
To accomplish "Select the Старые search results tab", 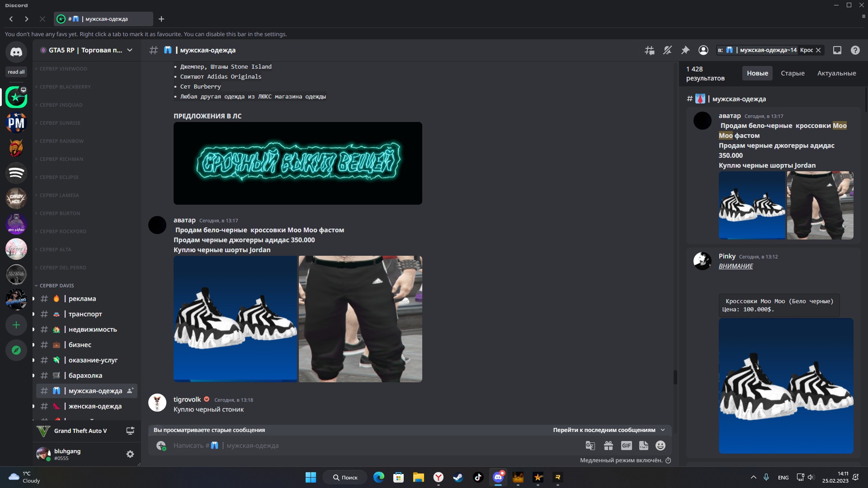I will (x=793, y=73).
